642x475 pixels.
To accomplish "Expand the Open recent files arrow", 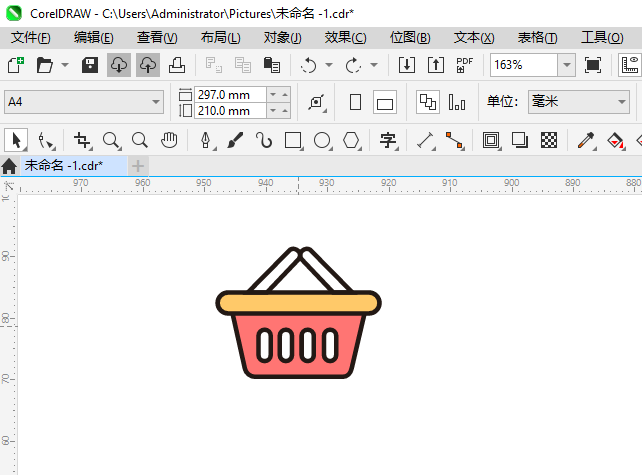I will (65, 65).
